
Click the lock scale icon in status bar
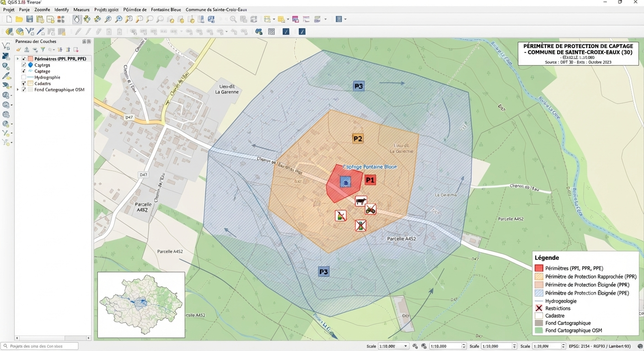[x=415, y=346]
